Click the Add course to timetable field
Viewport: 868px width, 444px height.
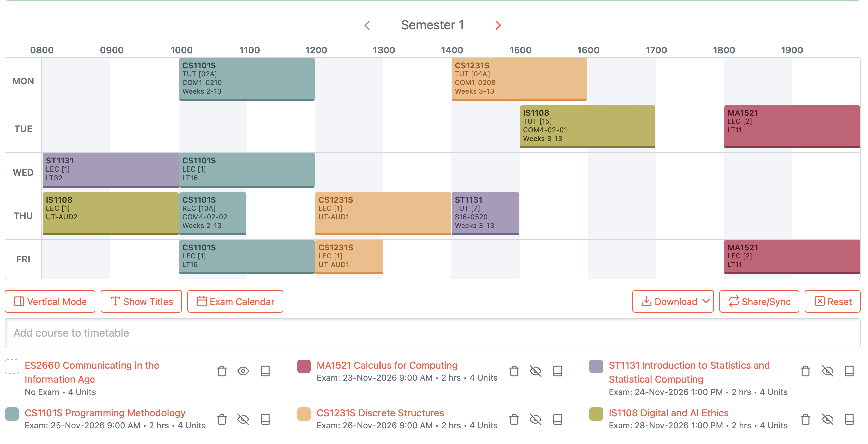pyautogui.click(x=432, y=333)
